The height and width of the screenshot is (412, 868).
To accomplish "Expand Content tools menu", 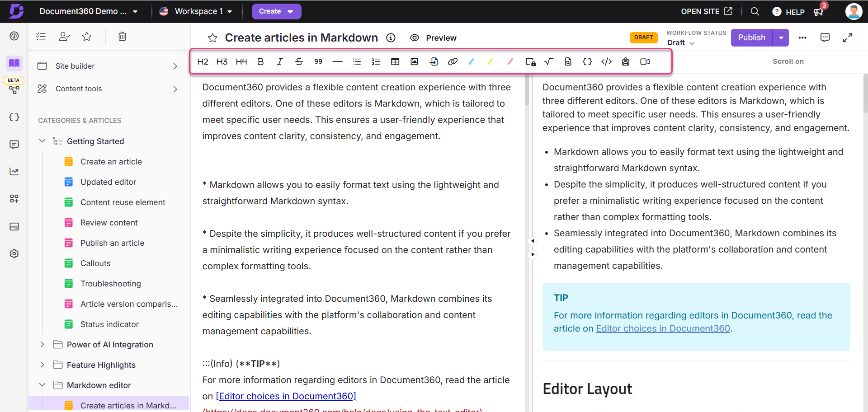I will 108,89.
